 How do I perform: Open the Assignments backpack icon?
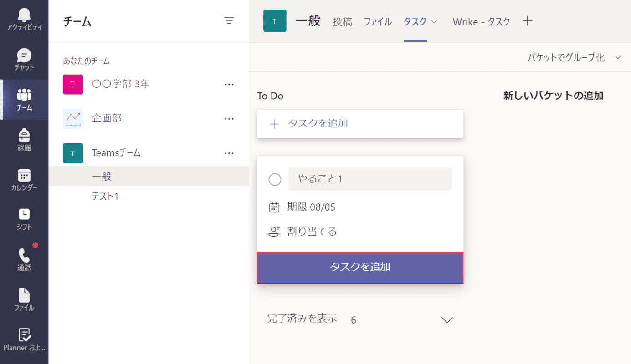[x=24, y=135]
